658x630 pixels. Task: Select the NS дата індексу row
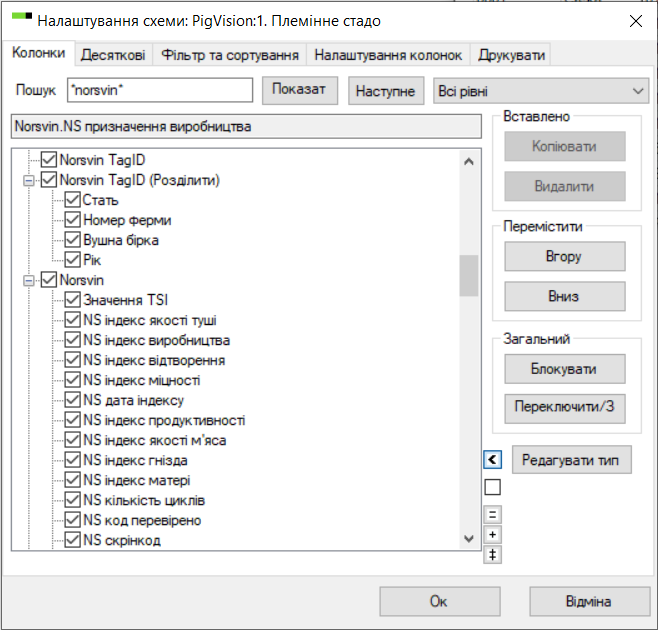[x=133, y=400]
